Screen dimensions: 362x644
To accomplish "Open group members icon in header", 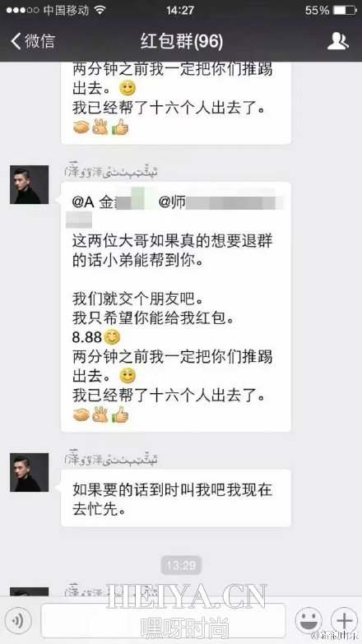I will point(338,41).
